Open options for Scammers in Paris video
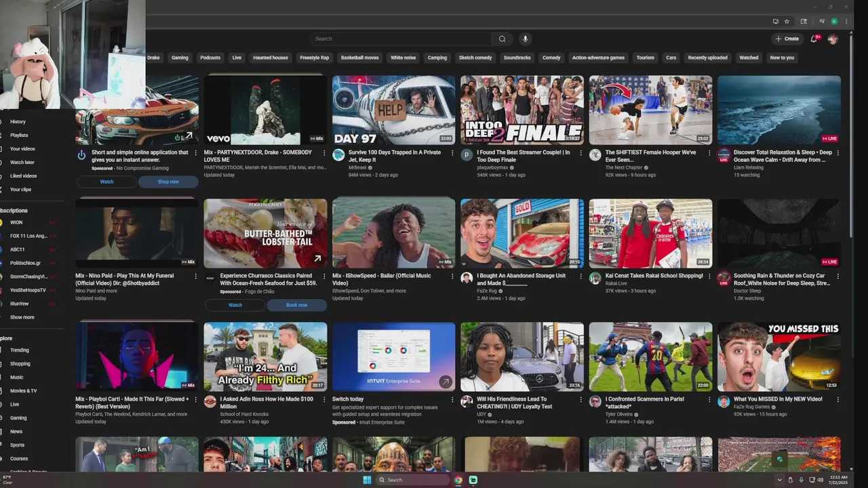 coord(709,400)
